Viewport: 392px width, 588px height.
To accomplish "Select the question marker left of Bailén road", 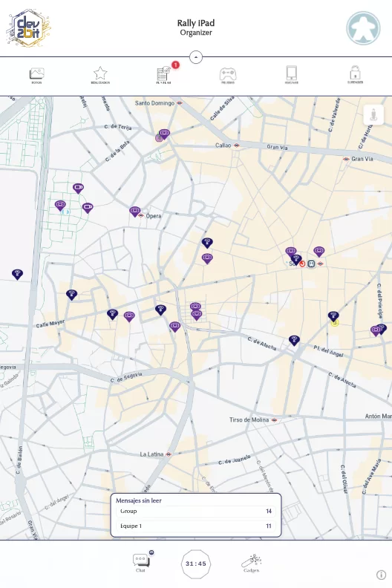I will click(x=17, y=274).
